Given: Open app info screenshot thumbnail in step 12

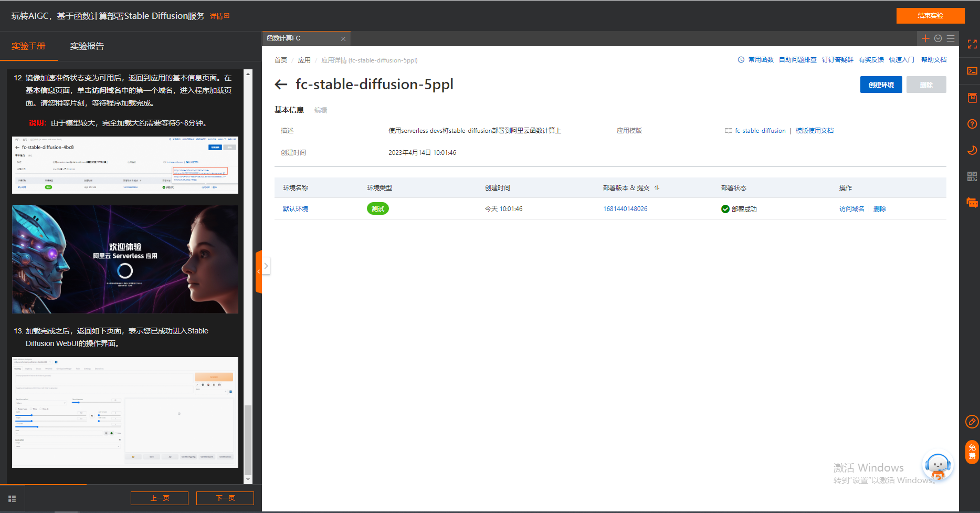Looking at the screenshot, I should pos(125,165).
